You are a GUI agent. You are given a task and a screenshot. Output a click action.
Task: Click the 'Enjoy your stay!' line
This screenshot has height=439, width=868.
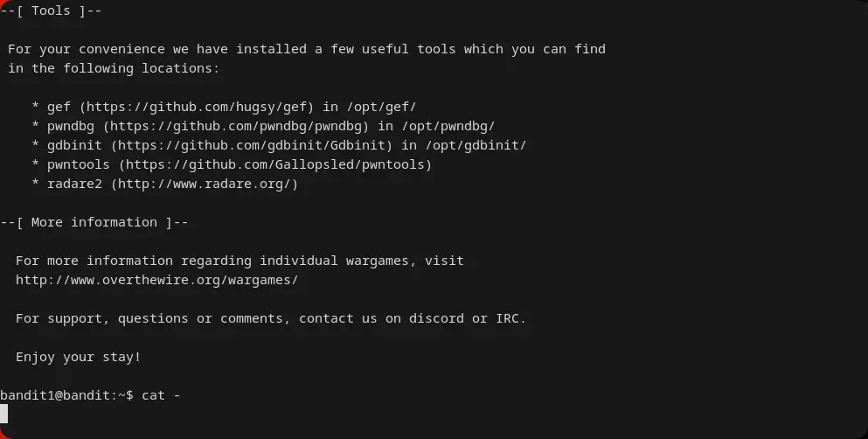78,357
